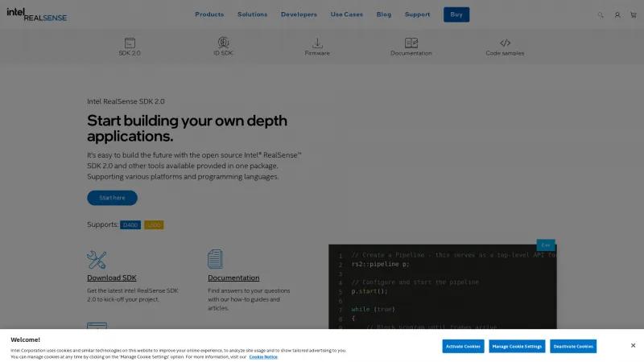Click code line rs2::pipeline p;

pos(380,265)
